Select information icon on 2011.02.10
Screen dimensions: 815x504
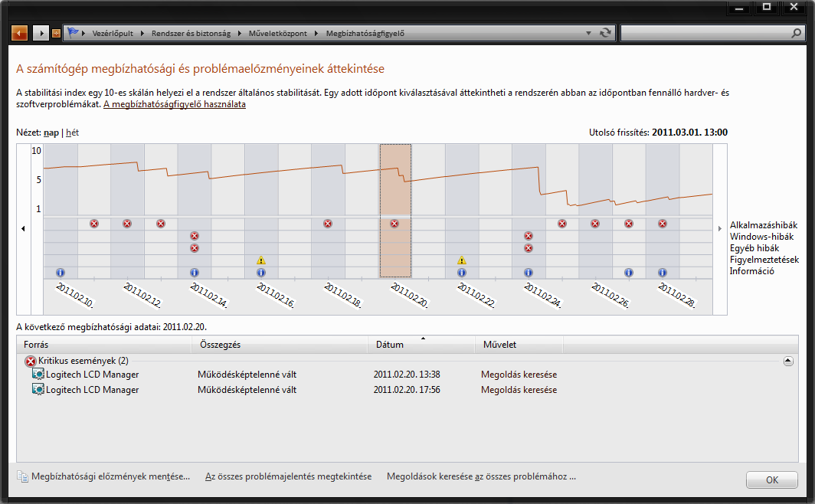click(61, 272)
